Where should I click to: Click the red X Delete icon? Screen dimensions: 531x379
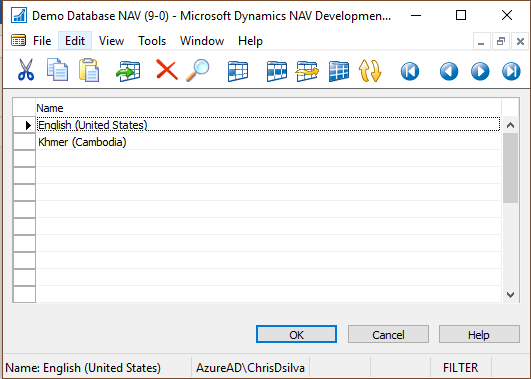pyautogui.click(x=167, y=70)
